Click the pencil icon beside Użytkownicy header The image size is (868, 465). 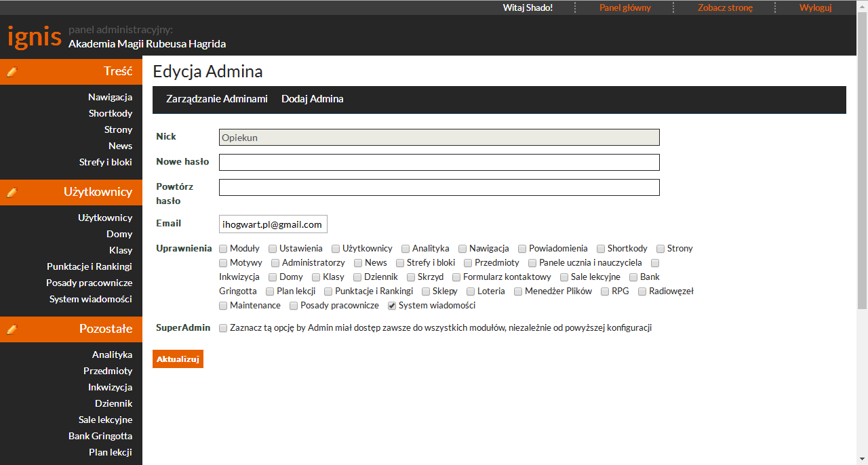pyautogui.click(x=12, y=193)
